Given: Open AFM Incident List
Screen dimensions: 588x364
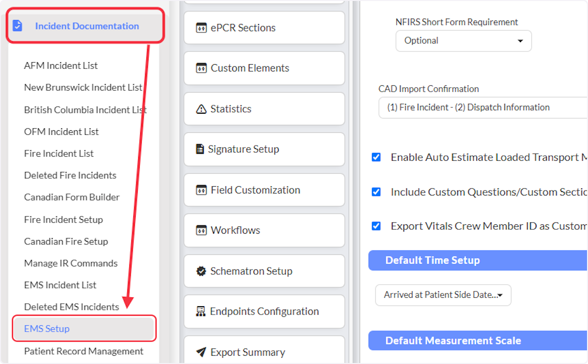Looking at the screenshot, I should pos(61,66).
